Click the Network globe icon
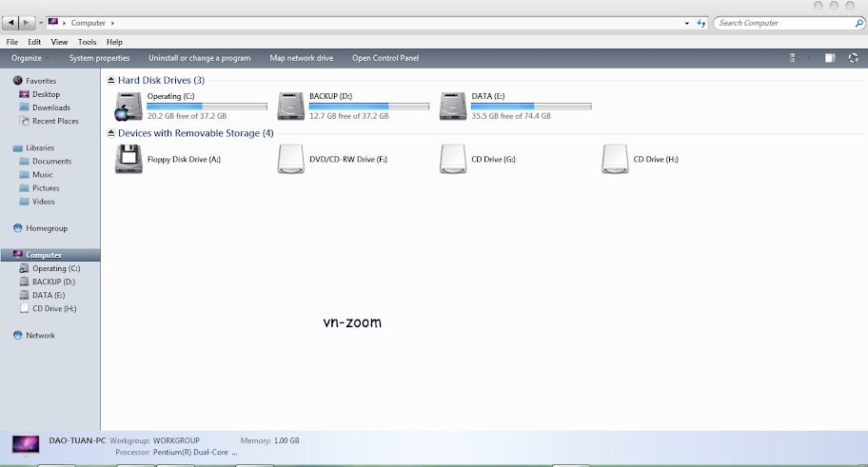The height and width of the screenshot is (467, 868). coord(18,336)
